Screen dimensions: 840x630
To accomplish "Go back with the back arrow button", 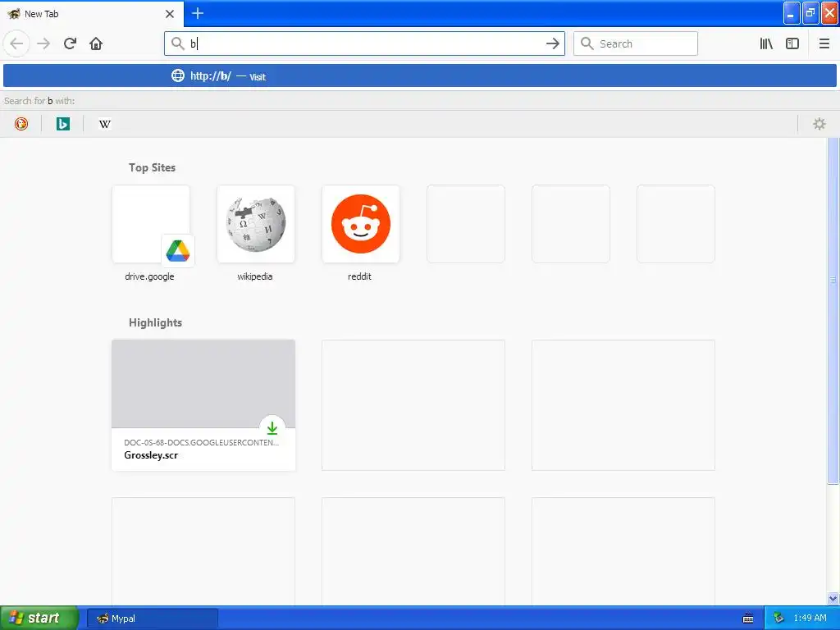I will point(16,43).
